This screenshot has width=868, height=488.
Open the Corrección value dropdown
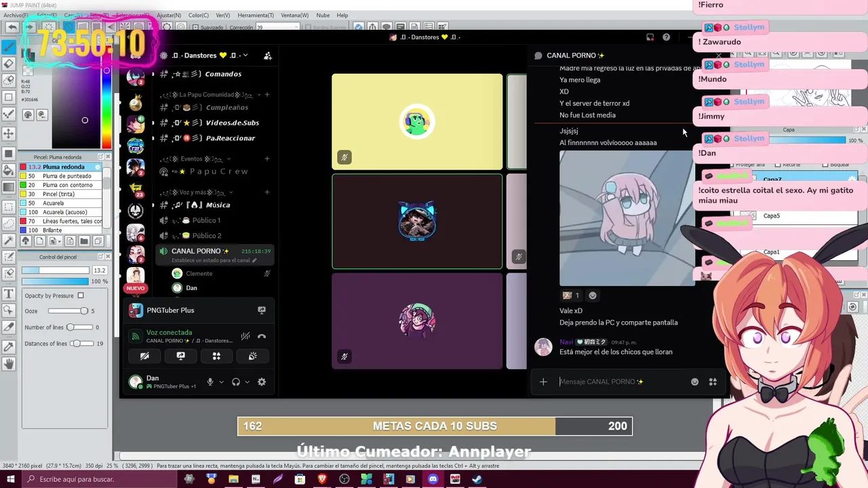296,27
